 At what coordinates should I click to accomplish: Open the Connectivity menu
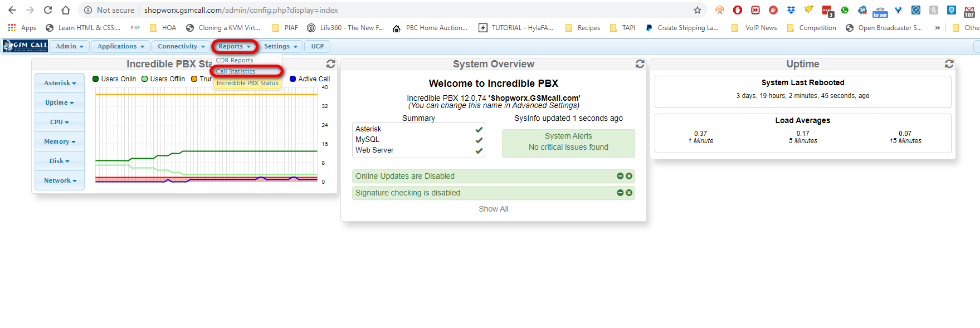tap(181, 46)
